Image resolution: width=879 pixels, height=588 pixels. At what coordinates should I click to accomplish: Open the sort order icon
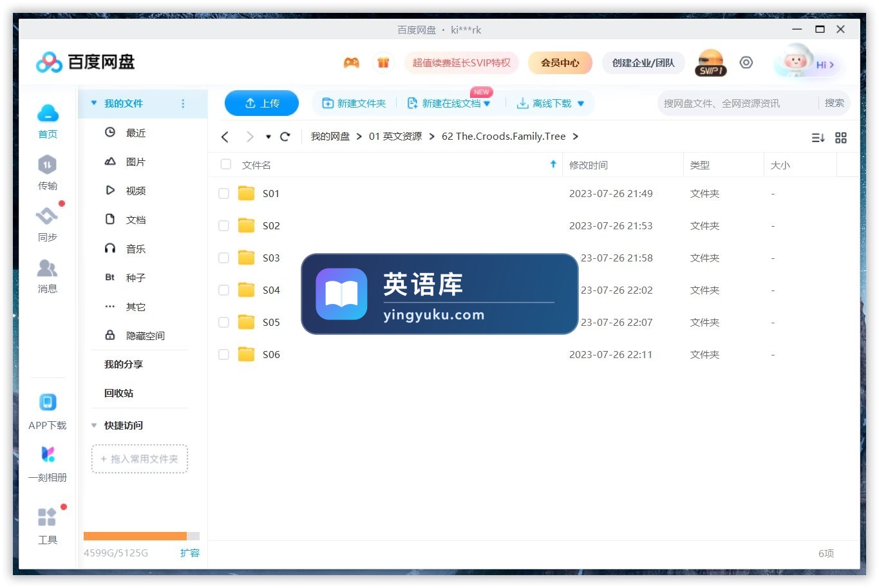pos(818,138)
